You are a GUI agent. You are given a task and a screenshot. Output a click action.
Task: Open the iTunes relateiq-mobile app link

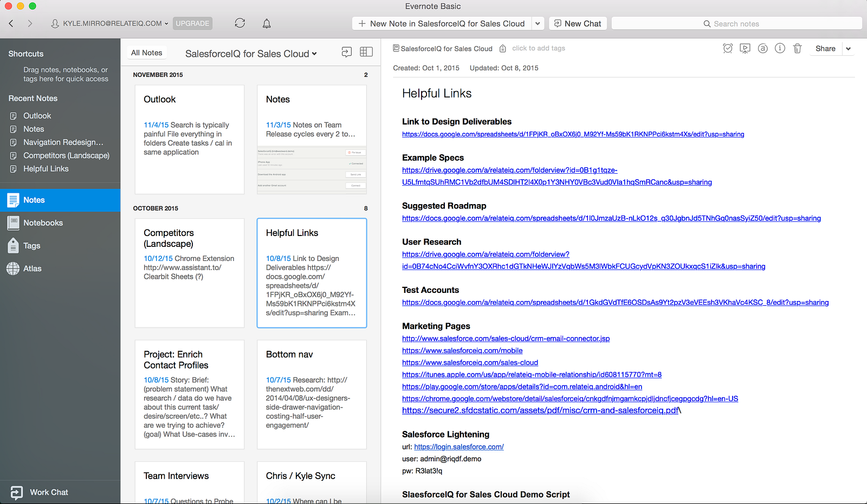coord(532,375)
